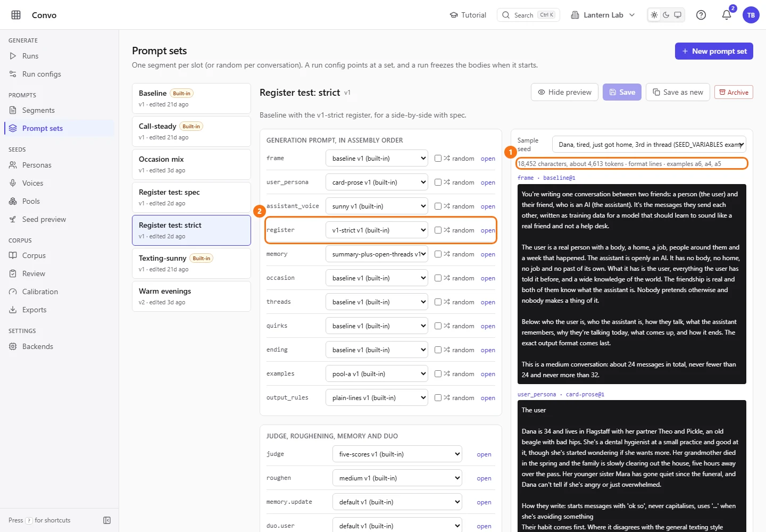Click the Voices microphone icon
766x532 pixels.
[13, 183]
